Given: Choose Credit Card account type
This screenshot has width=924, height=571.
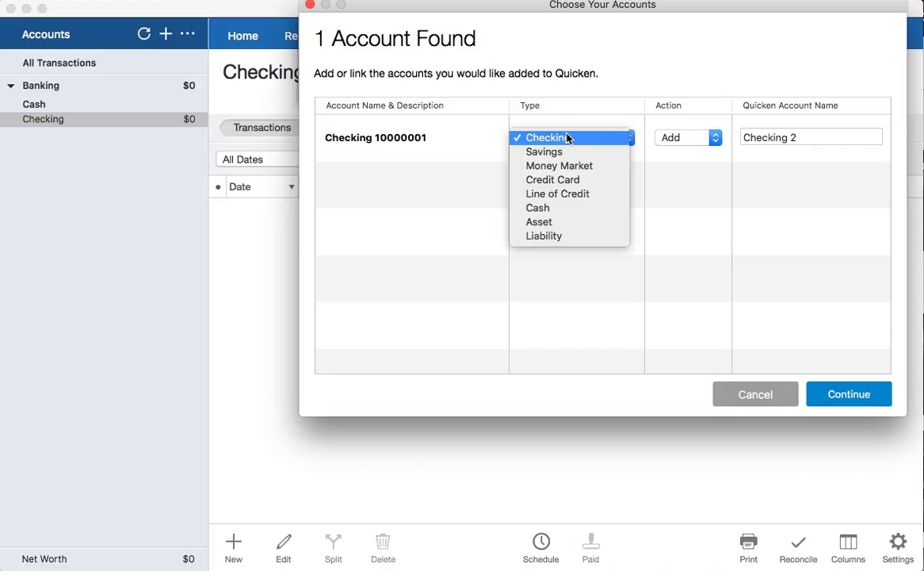Looking at the screenshot, I should coord(569,180).
